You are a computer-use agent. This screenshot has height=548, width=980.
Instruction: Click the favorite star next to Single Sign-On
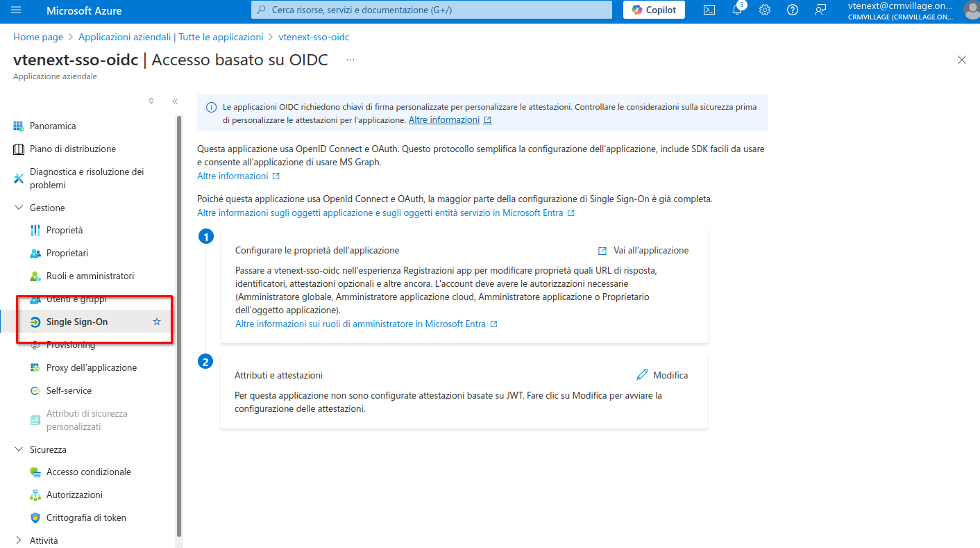(157, 322)
